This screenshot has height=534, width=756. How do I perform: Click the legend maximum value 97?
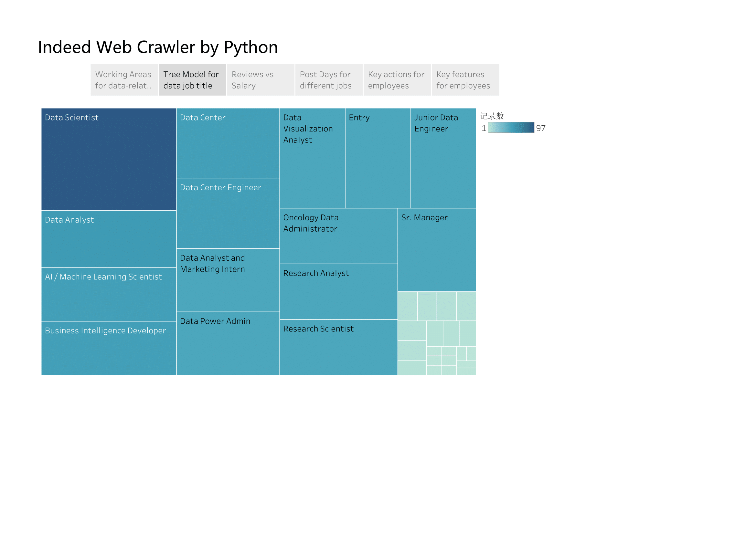(541, 128)
